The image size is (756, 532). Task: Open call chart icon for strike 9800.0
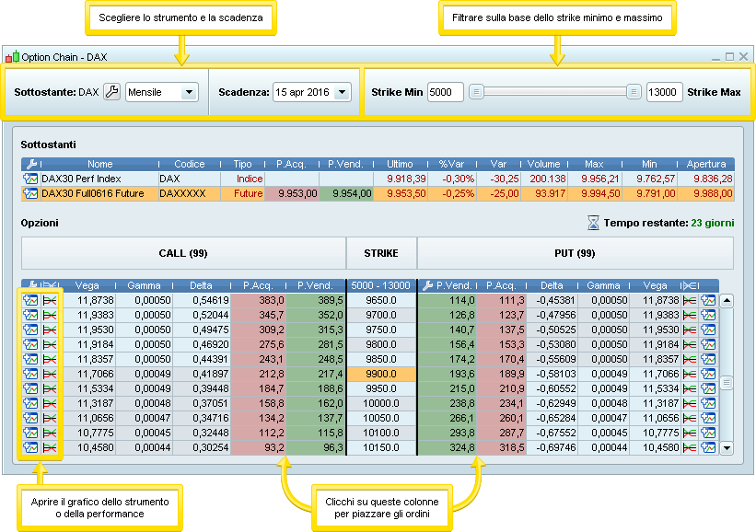click(30, 344)
